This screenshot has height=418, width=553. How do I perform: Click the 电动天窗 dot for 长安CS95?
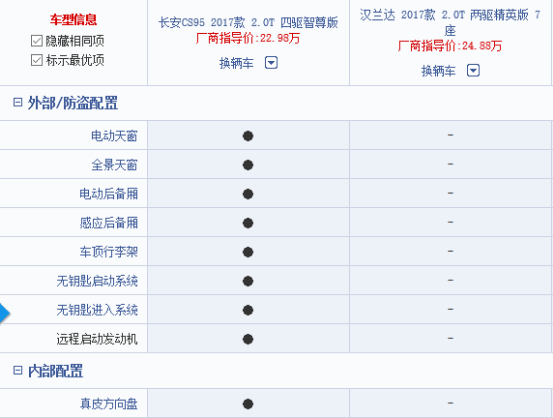pyautogui.click(x=248, y=136)
